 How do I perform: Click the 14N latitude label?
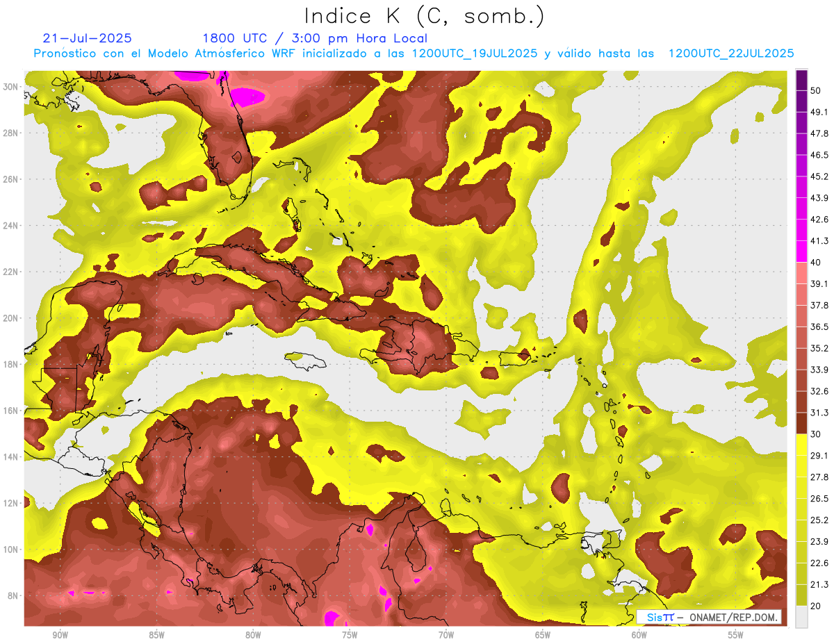click(x=10, y=457)
